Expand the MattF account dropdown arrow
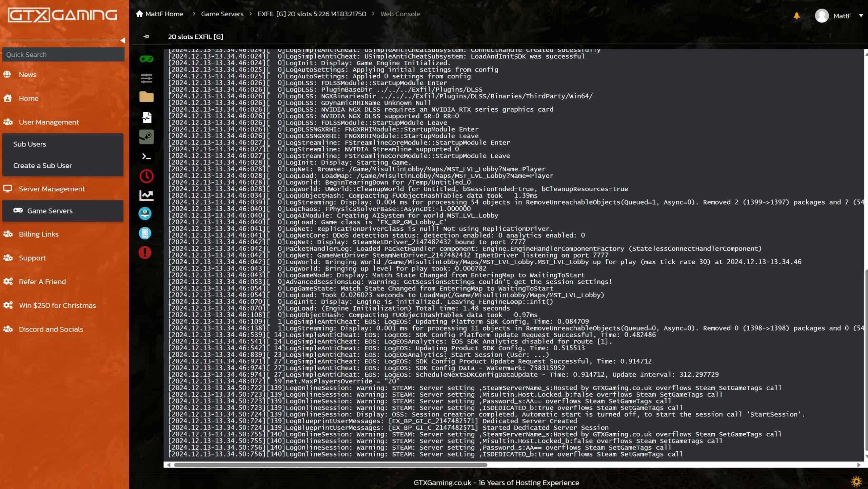Image resolution: width=868 pixels, height=489 pixels. (861, 16)
